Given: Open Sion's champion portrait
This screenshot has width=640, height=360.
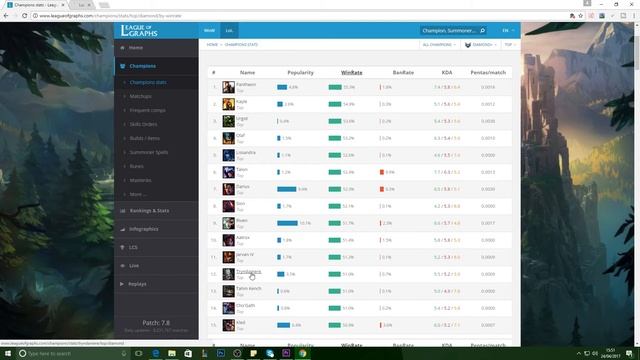Looking at the screenshot, I should 229,206.
